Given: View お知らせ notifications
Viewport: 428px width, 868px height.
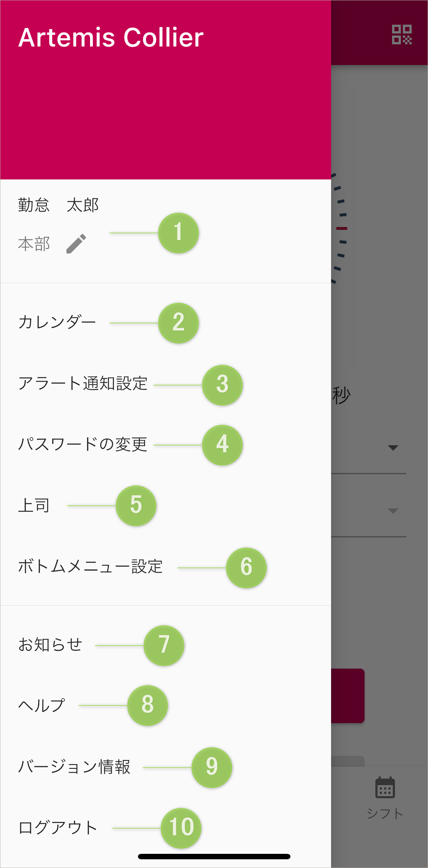Looking at the screenshot, I should [50, 645].
